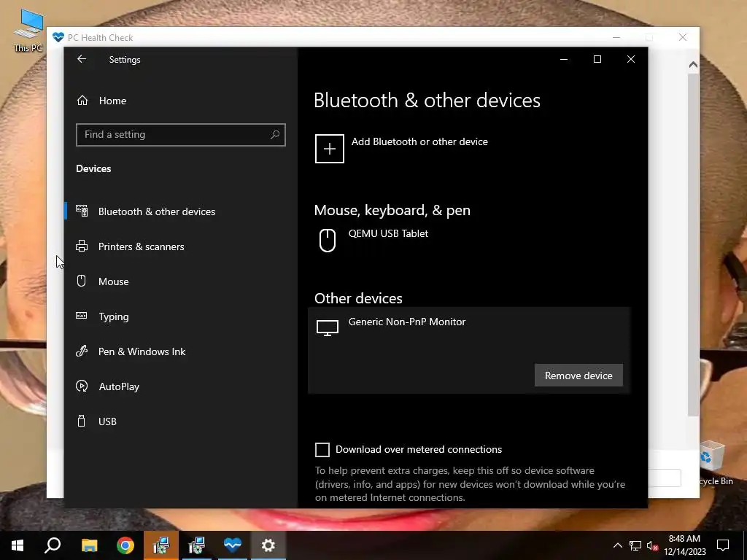Select Bluetooth & other devices in sidebar
Screen dimensions: 747x560
(181, 211)
